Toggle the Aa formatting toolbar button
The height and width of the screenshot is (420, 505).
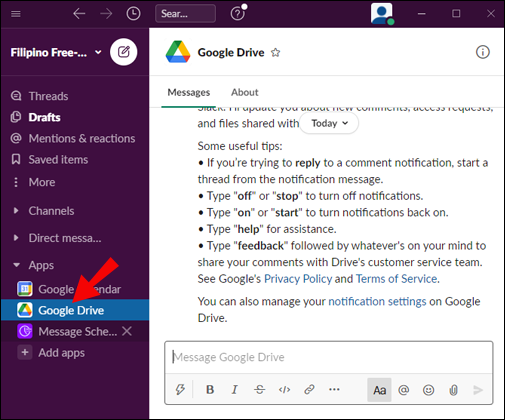click(x=379, y=390)
